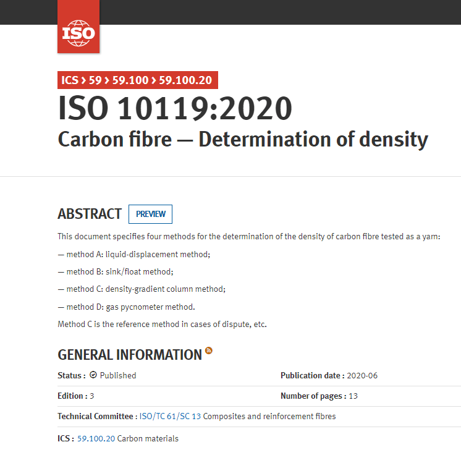
Task: Go to breadcrumb category 59.100.20
Action: tap(185, 80)
